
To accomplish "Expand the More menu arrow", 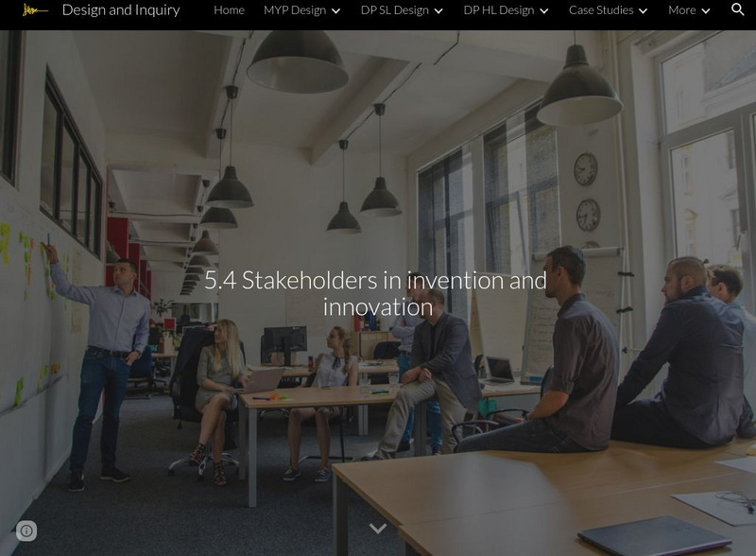I will tap(705, 10).
